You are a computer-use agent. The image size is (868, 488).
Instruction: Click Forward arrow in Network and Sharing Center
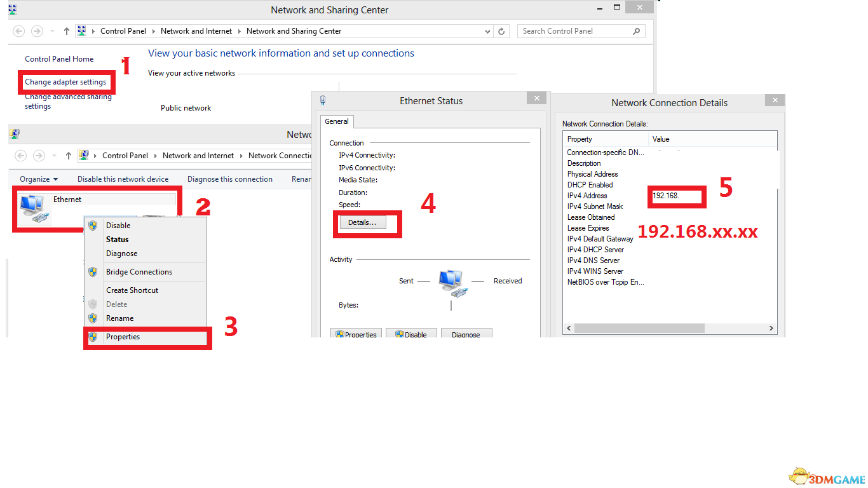(x=37, y=31)
